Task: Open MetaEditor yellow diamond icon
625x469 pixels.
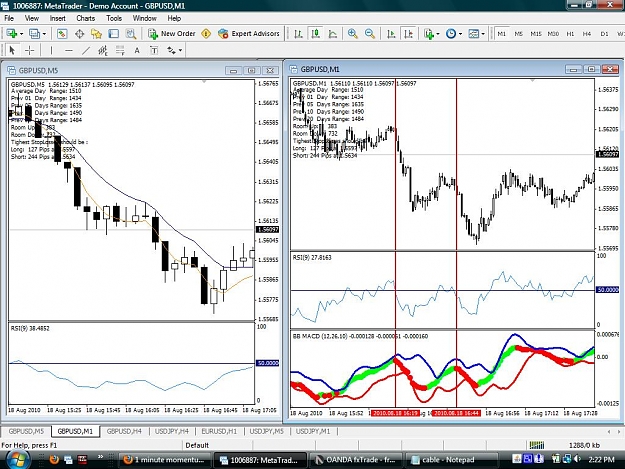Action: click(x=206, y=34)
